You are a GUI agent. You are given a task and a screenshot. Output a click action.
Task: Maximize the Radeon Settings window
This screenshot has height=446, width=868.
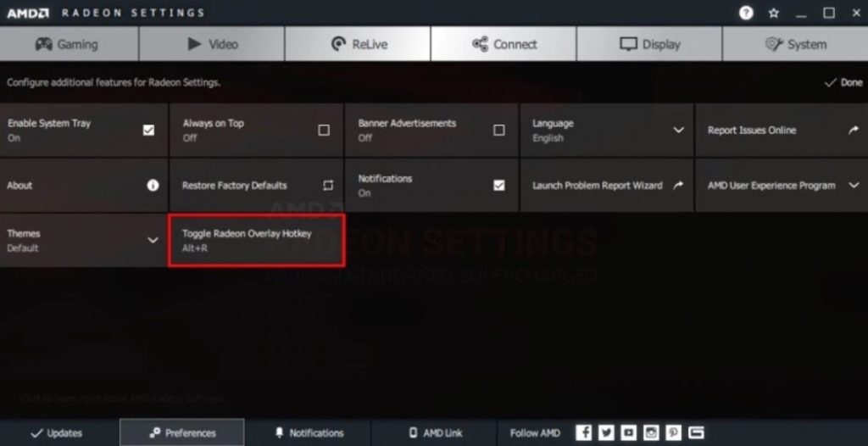(829, 14)
